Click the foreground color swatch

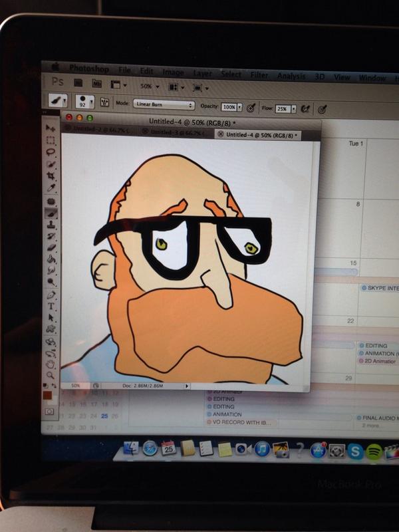[x=47, y=395]
